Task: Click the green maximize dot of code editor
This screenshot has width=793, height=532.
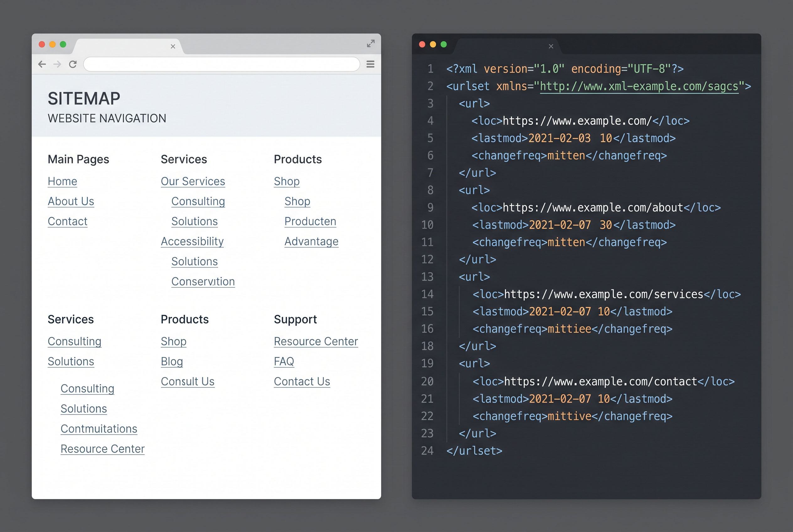Action: [444, 45]
